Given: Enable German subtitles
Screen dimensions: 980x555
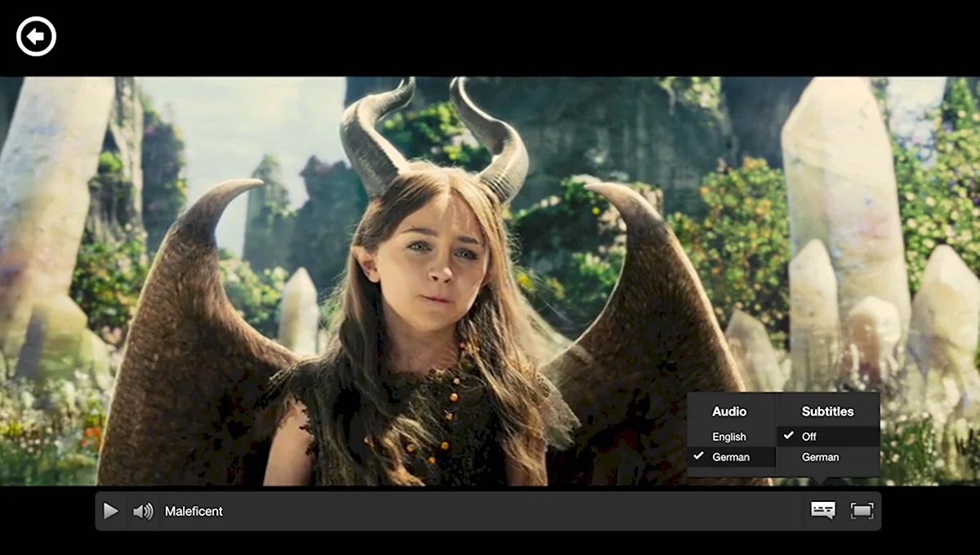Looking at the screenshot, I should click(820, 457).
